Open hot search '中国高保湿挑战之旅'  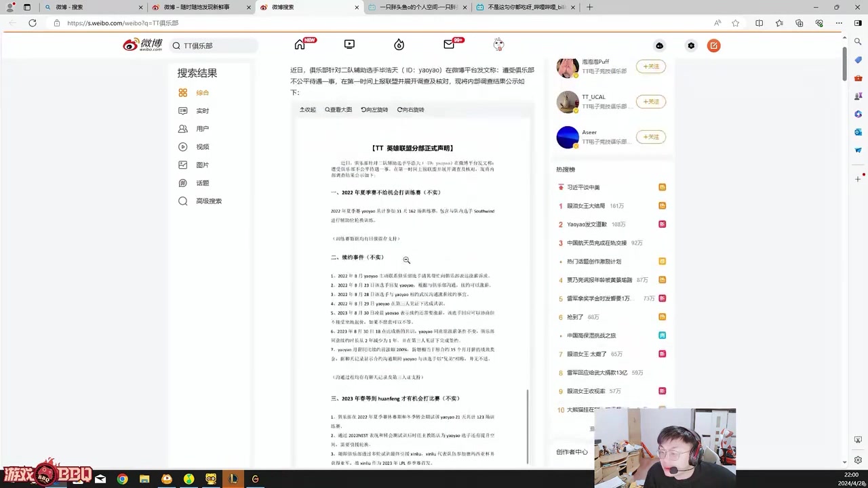(591, 335)
